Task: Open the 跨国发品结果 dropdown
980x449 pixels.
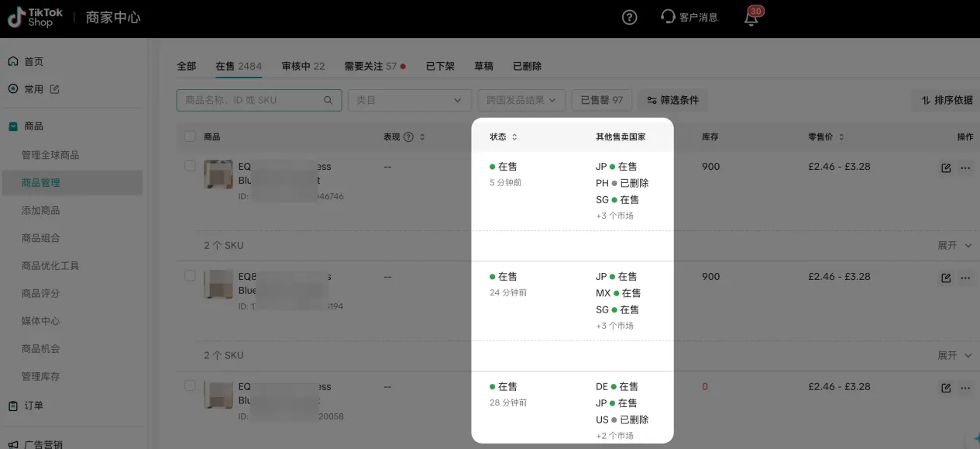Action: click(519, 100)
